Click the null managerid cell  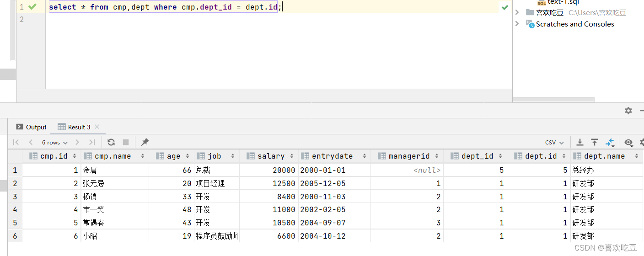[x=407, y=170]
